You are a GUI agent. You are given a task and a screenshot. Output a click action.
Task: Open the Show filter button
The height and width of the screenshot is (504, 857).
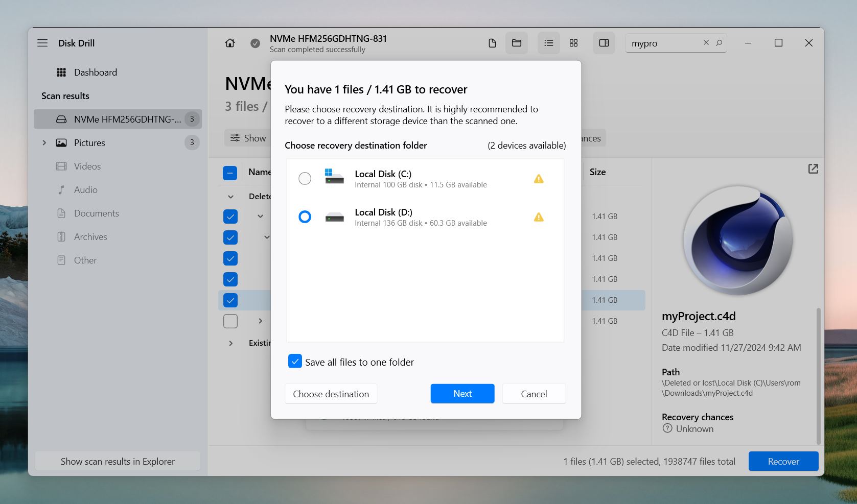pyautogui.click(x=248, y=138)
